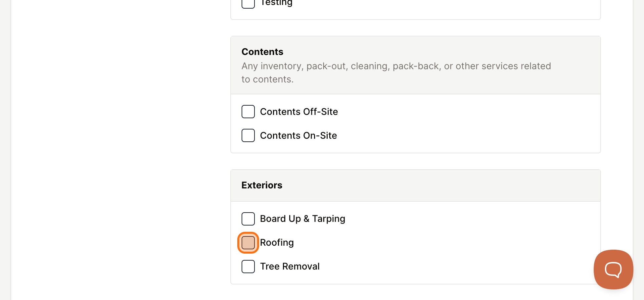Click the Board Up & Tarping label
This screenshot has width=644, height=300.
click(x=302, y=219)
